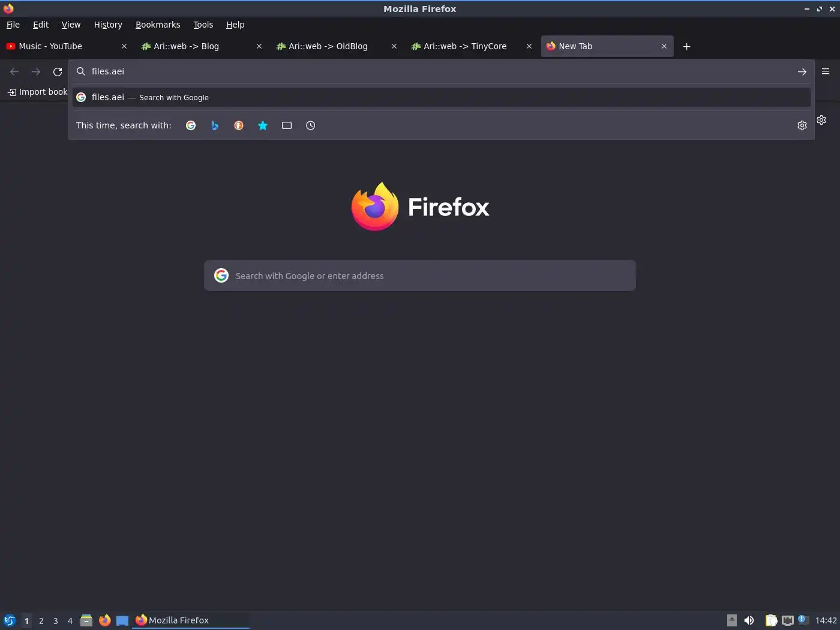The width and height of the screenshot is (840, 630).
Task: Open the notification tray icon
Action: tap(803, 620)
